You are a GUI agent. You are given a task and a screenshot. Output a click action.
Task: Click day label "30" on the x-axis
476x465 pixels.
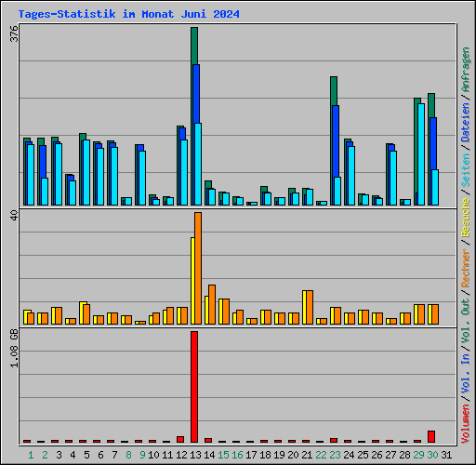(x=432, y=455)
